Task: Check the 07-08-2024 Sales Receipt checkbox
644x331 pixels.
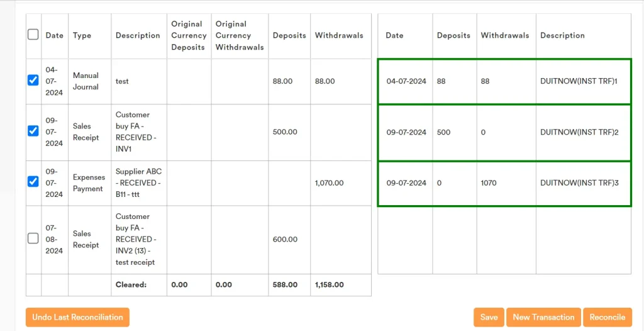Action: point(33,238)
